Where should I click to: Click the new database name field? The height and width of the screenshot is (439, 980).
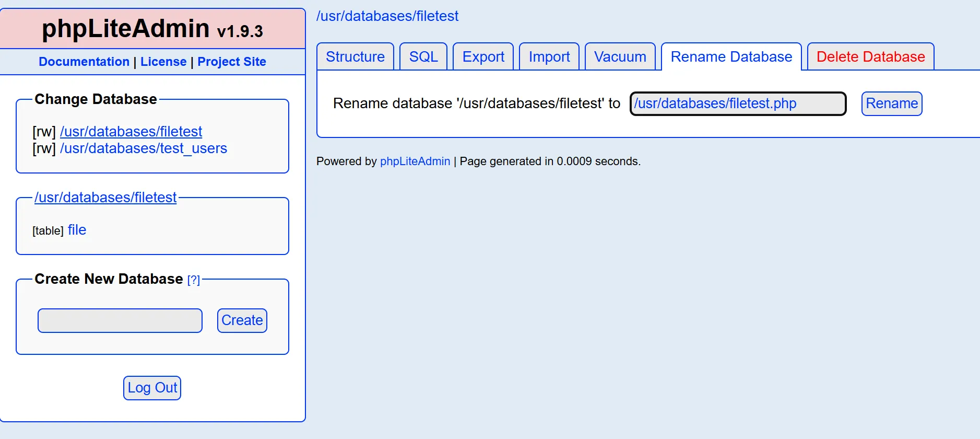point(737,103)
